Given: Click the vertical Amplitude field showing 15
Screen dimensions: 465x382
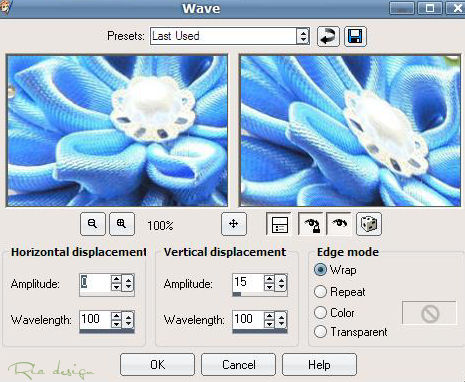Looking at the screenshot, I should tap(248, 283).
